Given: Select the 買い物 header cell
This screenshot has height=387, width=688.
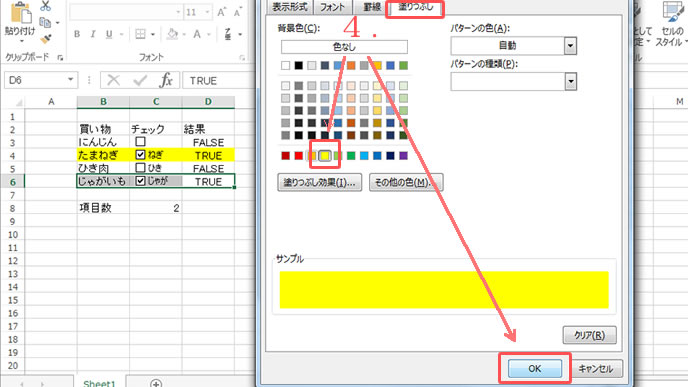Looking at the screenshot, I should click(x=103, y=129).
